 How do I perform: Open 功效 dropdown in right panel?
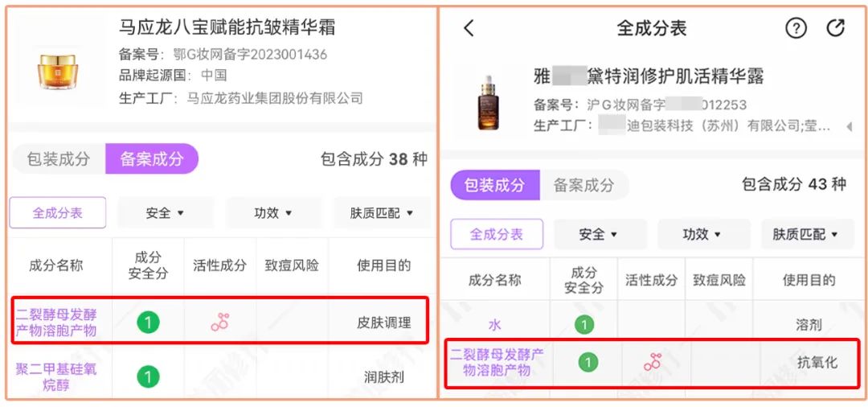click(702, 234)
